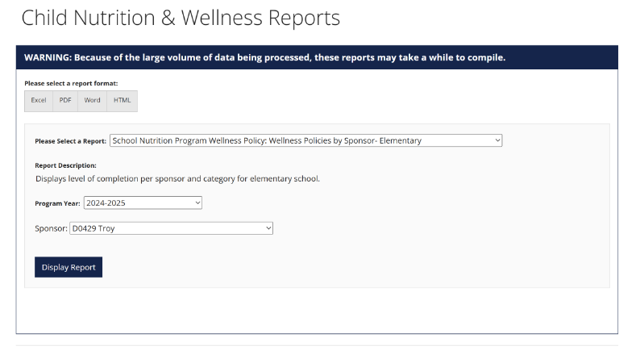Click the blue WARNING banner text
Image resolution: width=644 pixels, height=363 pixels.
pyautogui.click(x=264, y=57)
